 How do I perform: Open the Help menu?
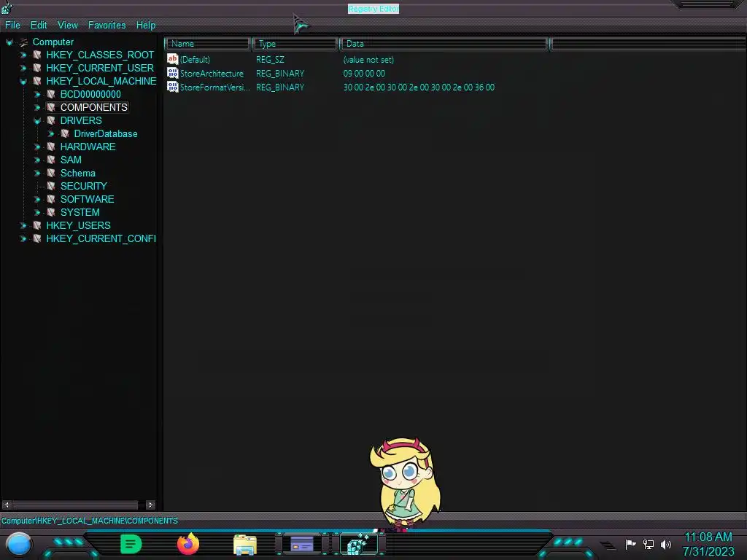pyautogui.click(x=146, y=26)
